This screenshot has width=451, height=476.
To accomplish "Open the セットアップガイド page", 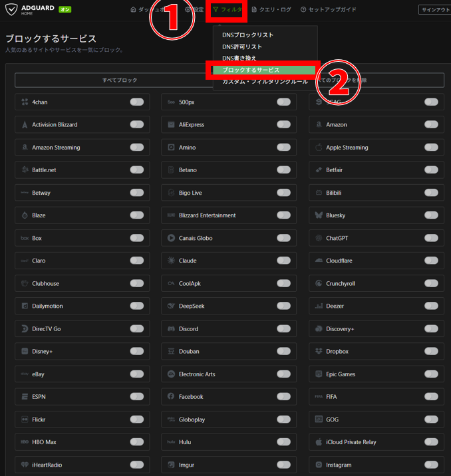I will point(329,10).
